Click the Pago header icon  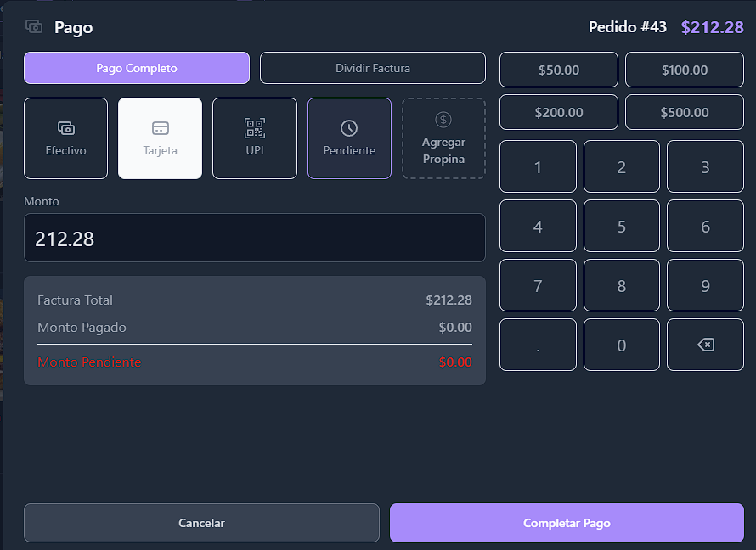(34, 27)
